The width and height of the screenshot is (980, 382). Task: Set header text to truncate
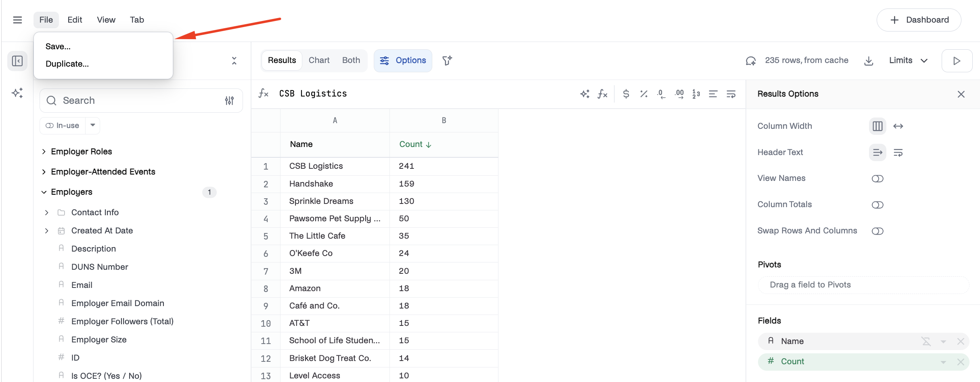click(x=877, y=152)
